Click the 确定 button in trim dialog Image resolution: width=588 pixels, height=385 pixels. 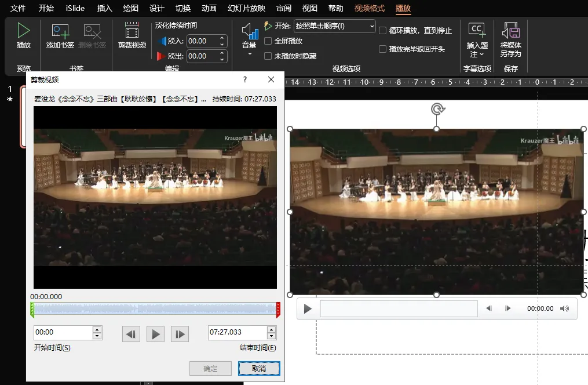(210, 369)
